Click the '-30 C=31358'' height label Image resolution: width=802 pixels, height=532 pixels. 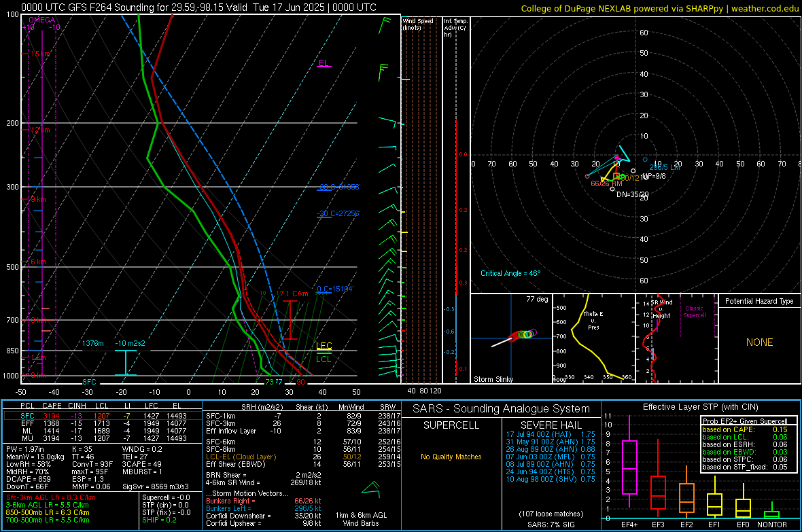338,187
